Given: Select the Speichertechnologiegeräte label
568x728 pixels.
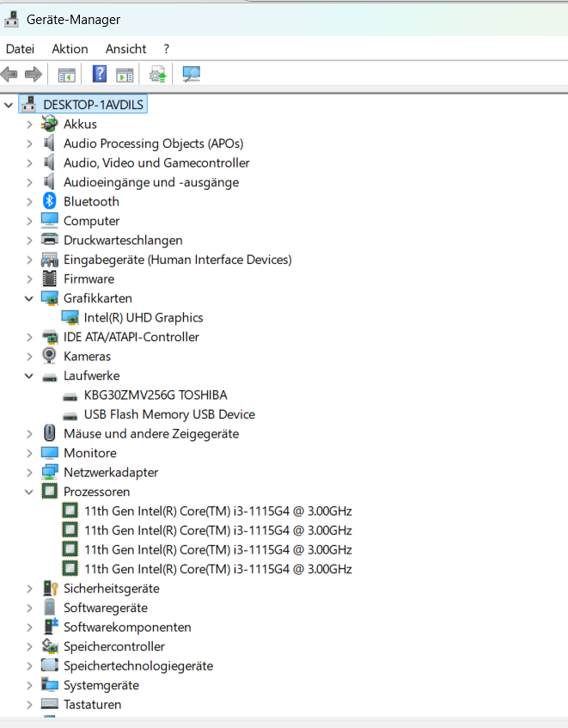Looking at the screenshot, I should [x=138, y=666].
